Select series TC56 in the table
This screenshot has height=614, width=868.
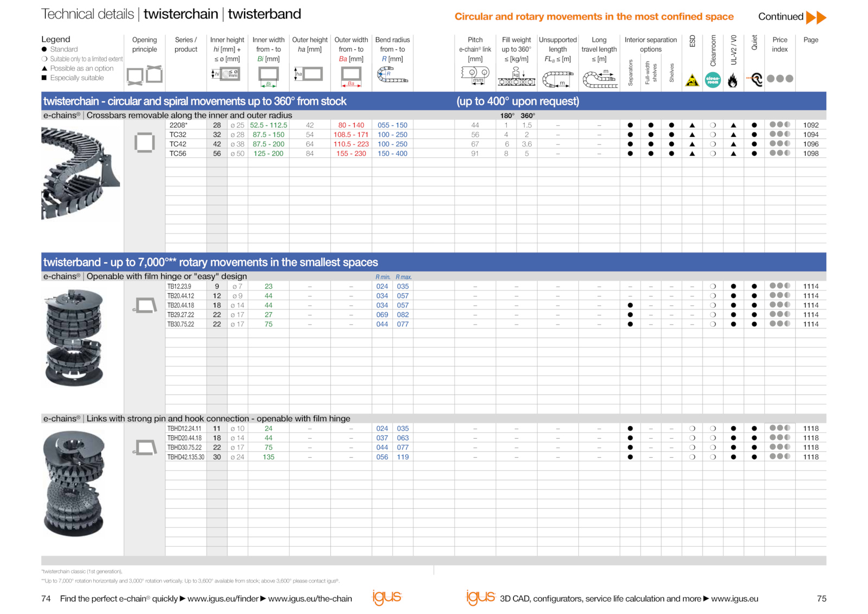[x=178, y=154]
